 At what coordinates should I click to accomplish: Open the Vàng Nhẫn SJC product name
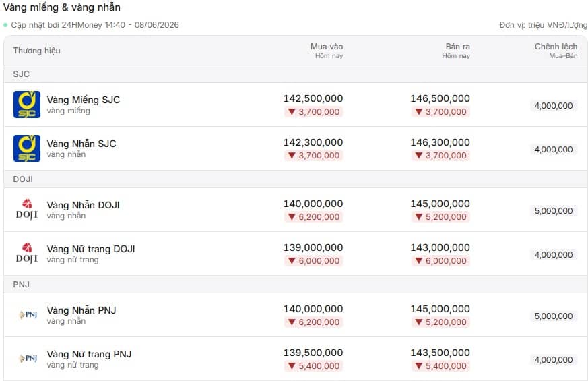[x=81, y=144]
